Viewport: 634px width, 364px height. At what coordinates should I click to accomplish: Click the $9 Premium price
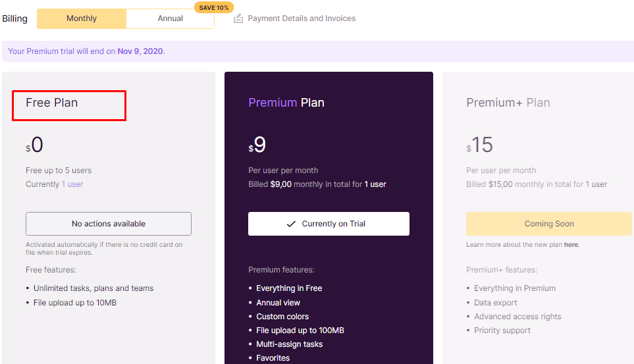click(x=258, y=145)
